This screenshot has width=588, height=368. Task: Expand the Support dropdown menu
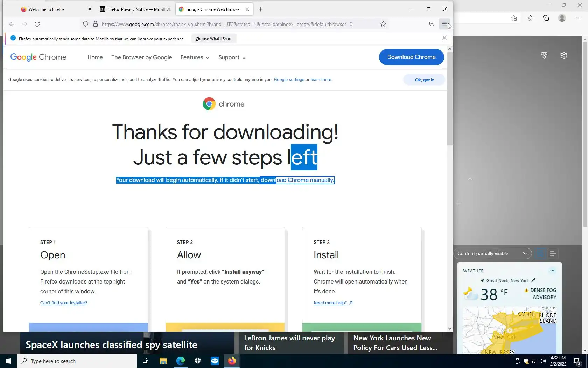point(232,57)
